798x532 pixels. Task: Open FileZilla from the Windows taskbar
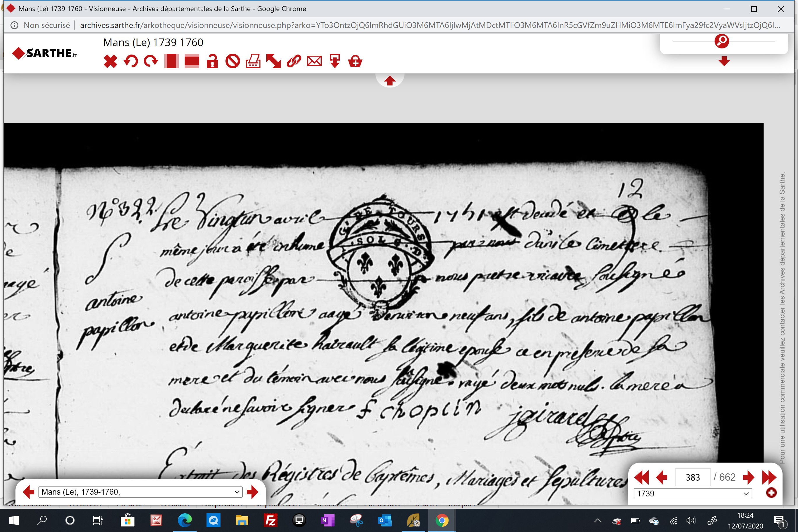[270, 520]
